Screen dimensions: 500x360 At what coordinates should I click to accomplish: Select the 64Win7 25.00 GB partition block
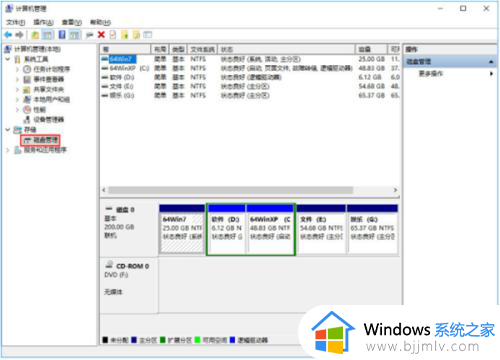[x=182, y=229]
